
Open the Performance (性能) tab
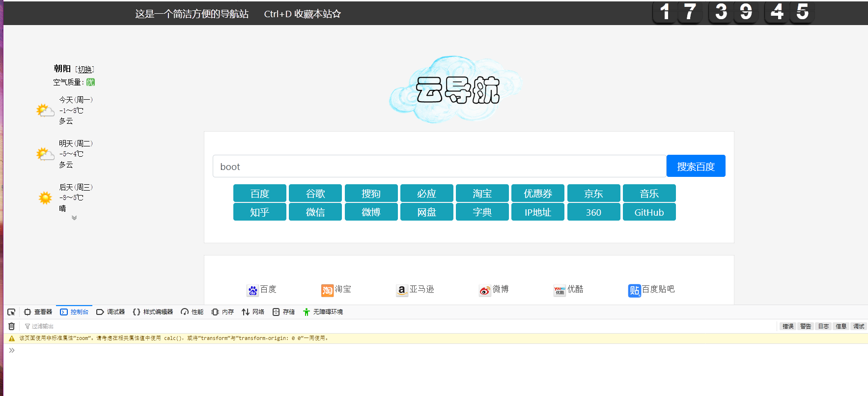tap(192, 312)
